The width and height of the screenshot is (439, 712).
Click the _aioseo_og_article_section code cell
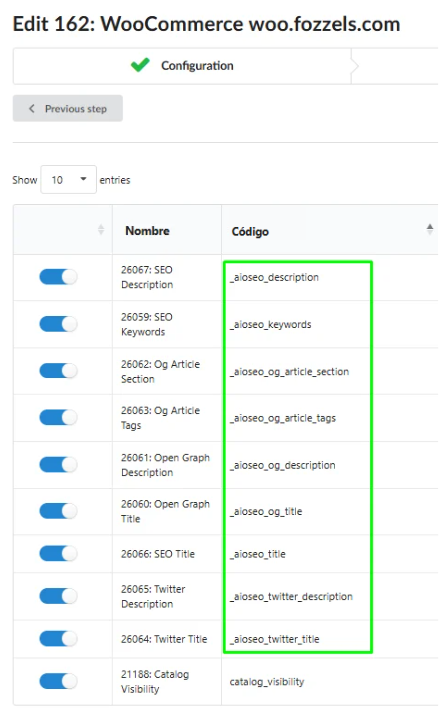tap(289, 371)
